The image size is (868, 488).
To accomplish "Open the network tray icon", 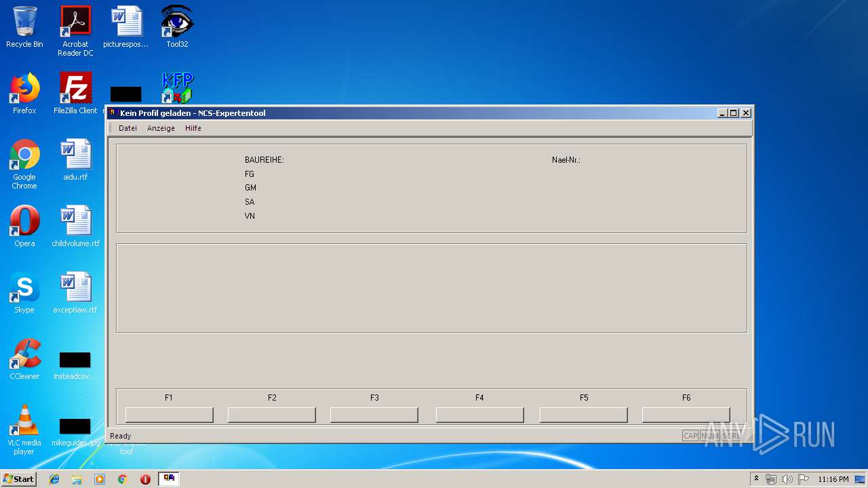I will [771, 479].
